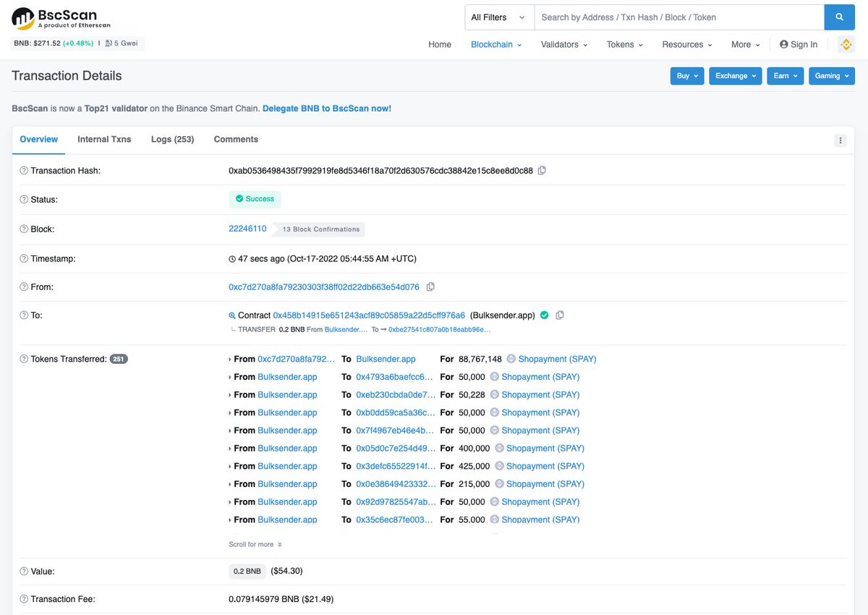Expand the Validators menu
This screenshot has width=868, height=615.
pyautogui.click(x=563, y=45)
